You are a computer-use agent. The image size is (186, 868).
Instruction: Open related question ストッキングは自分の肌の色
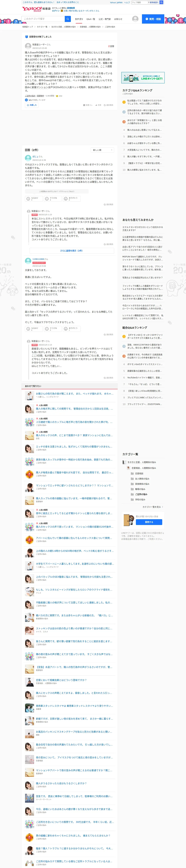tap(74, 628)
